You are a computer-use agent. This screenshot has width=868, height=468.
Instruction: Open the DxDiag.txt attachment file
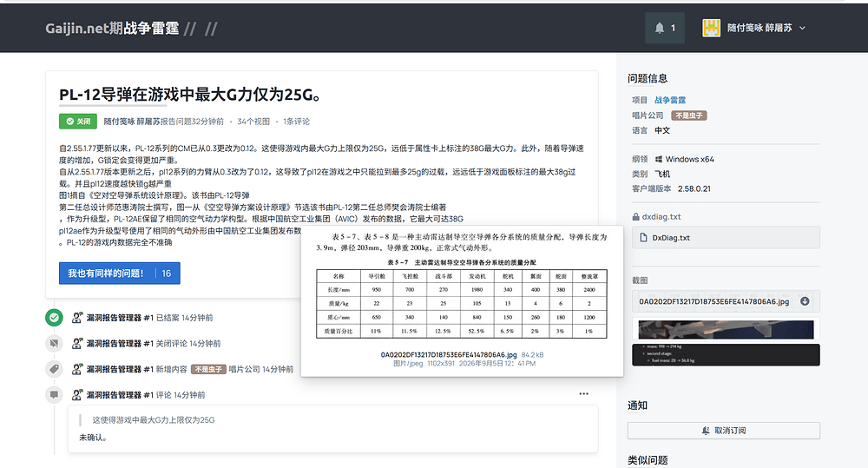click(726, 238)
